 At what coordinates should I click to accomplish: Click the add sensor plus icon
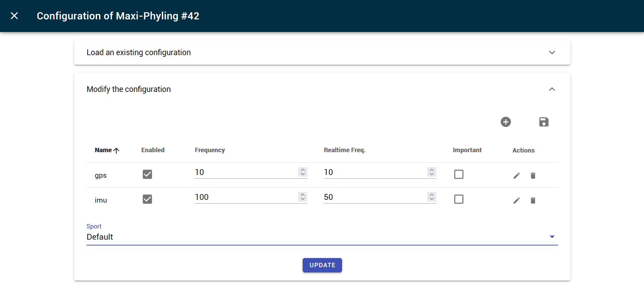pos(506,122)
